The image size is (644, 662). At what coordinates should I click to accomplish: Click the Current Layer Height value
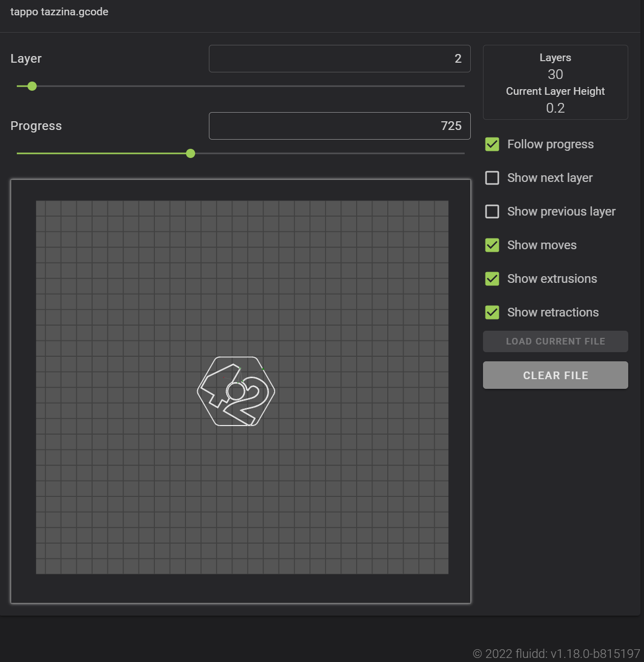click(x=555, y=108)
